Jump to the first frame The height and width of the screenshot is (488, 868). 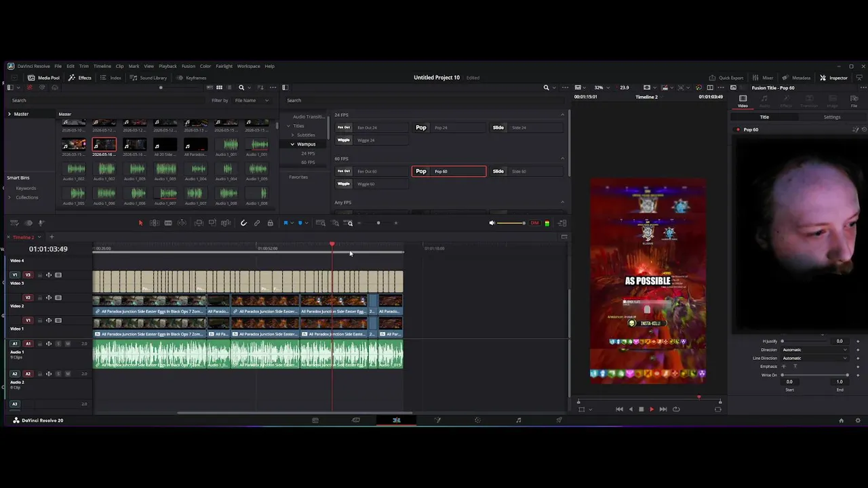[619, 409]
